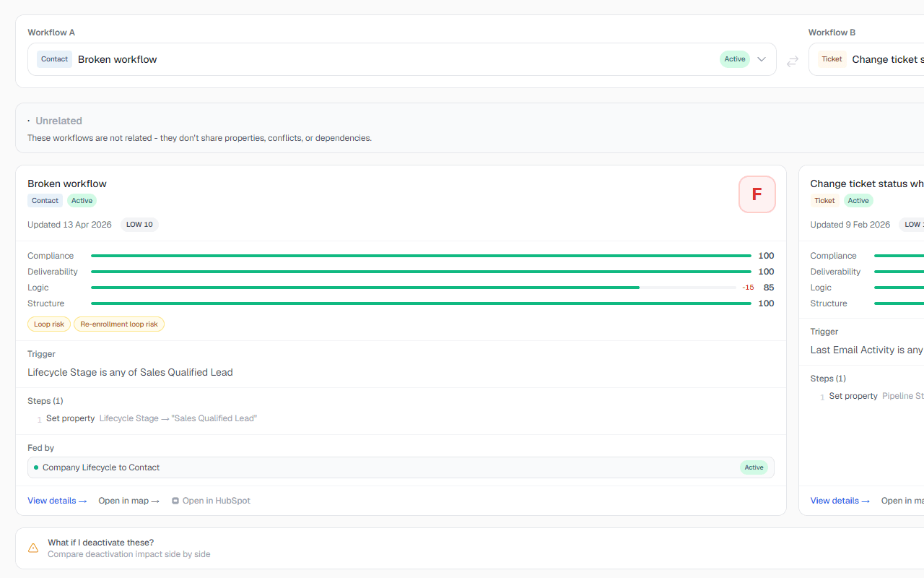Click the Deliverability score bar in Broken workflow
The width and height of the screenshot is (924, 578).
pos(421,272)
